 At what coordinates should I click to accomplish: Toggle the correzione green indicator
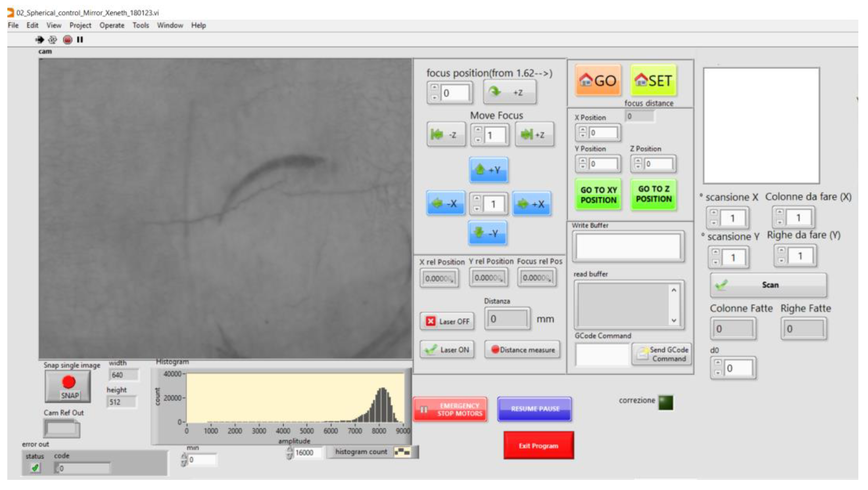tap(665, 402)
